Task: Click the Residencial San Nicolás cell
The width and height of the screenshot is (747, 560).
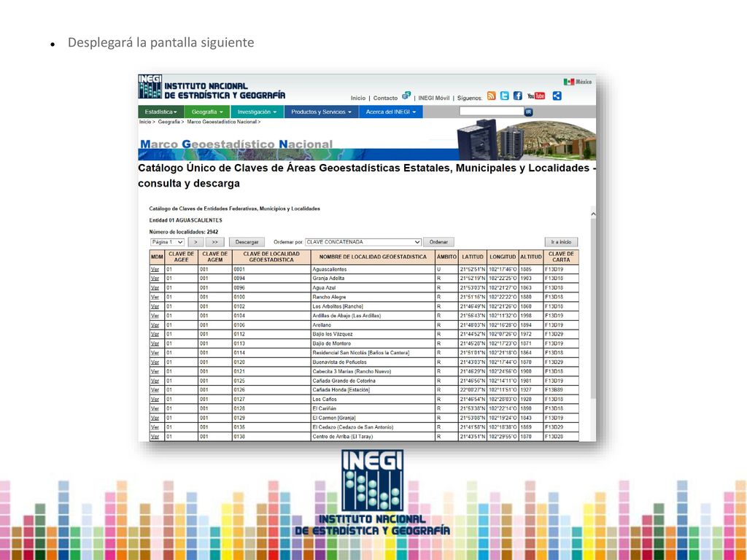Action: [x=373, y=353]
